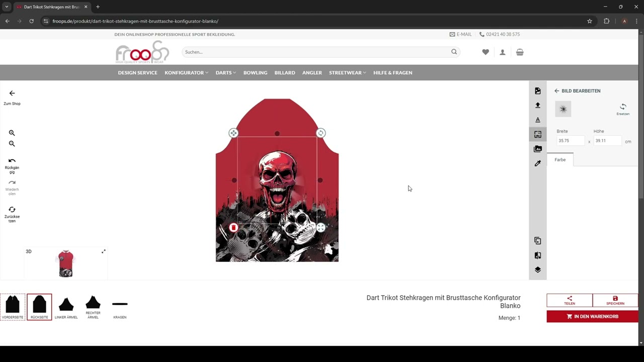The width and height of the screenshot is (644, 362).
Task: Open the layers panel icon
Action: (x=538, y=270)
